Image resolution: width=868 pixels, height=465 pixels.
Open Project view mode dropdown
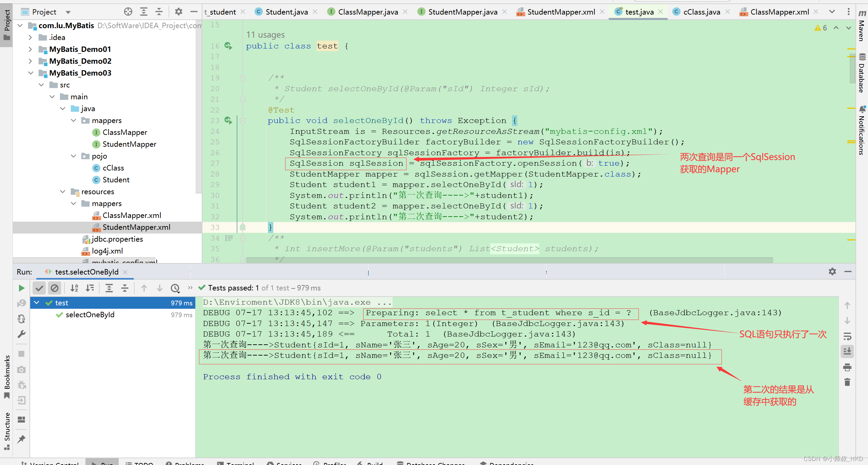pos(68,12)
